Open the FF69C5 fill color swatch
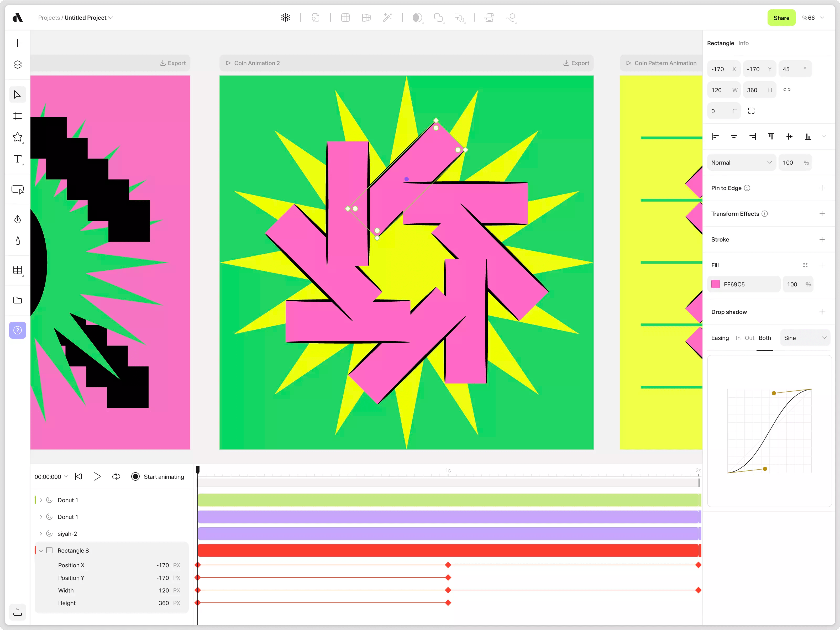 (715, 284)
